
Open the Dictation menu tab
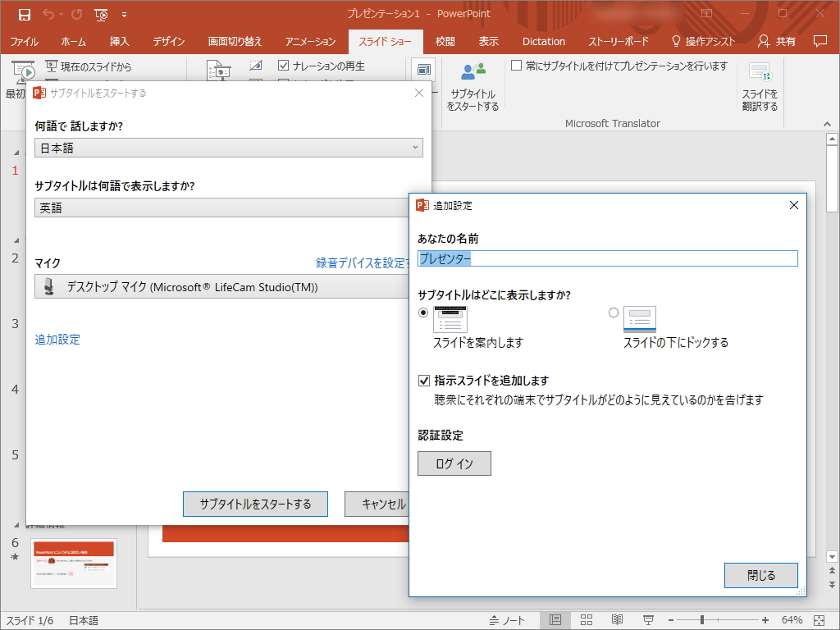point(543,41)
